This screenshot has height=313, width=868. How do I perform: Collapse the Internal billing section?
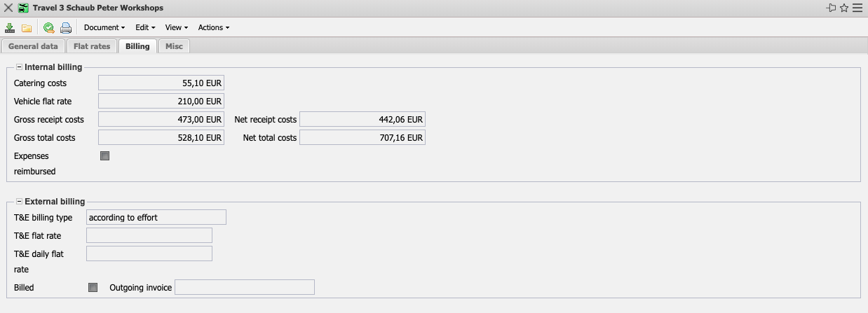(x=19, y=67)
